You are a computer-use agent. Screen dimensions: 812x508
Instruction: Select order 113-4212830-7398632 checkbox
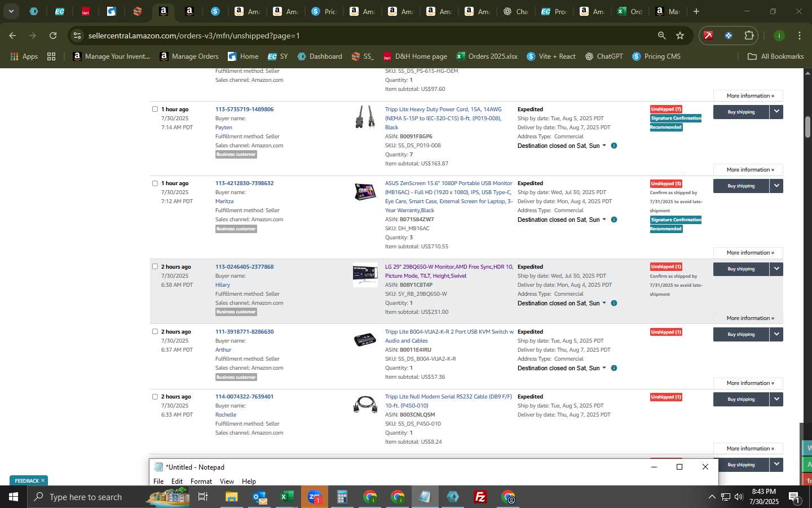[x=155, y=183]
